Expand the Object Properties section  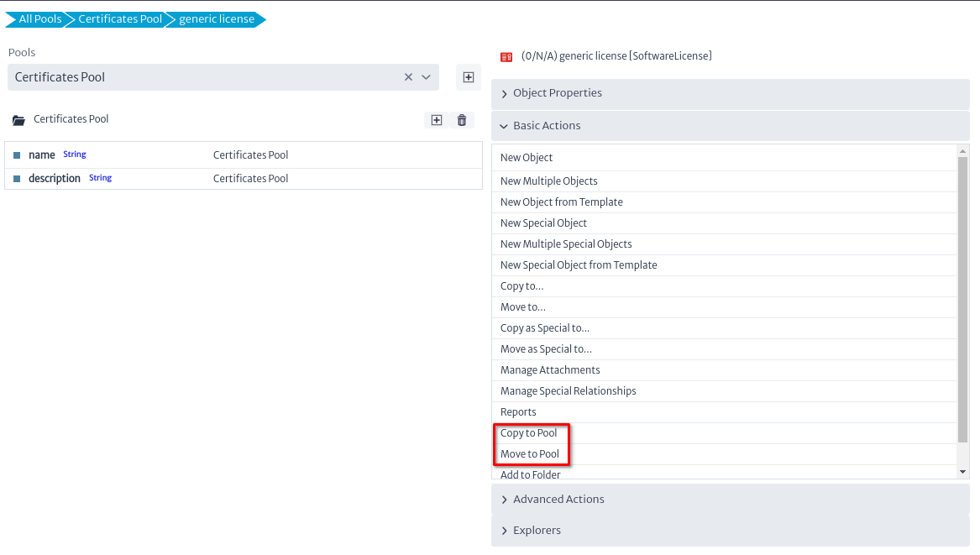(730, 93)
